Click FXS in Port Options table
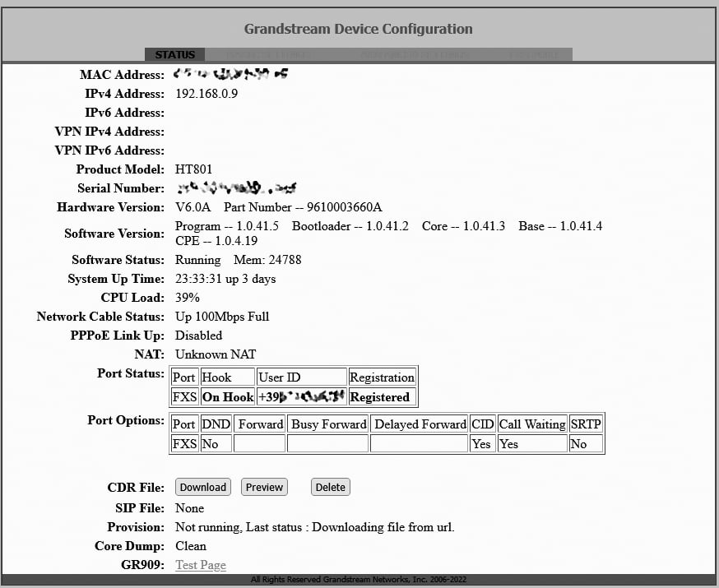The image size is (719, 588). 184,443
